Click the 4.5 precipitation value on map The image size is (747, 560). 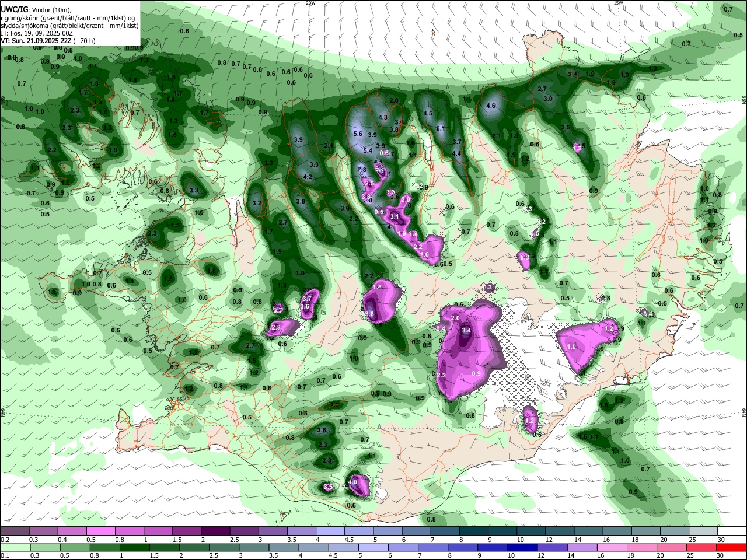pos(428,114)
